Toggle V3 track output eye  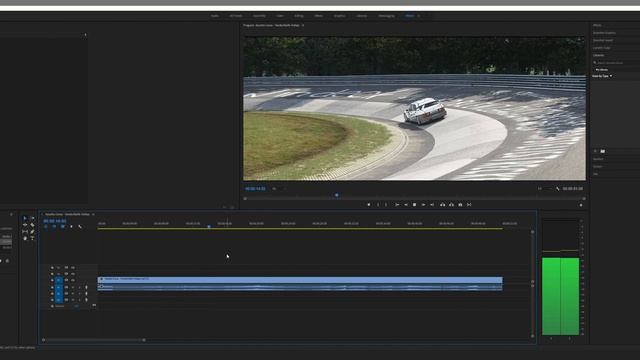[73, 268]
